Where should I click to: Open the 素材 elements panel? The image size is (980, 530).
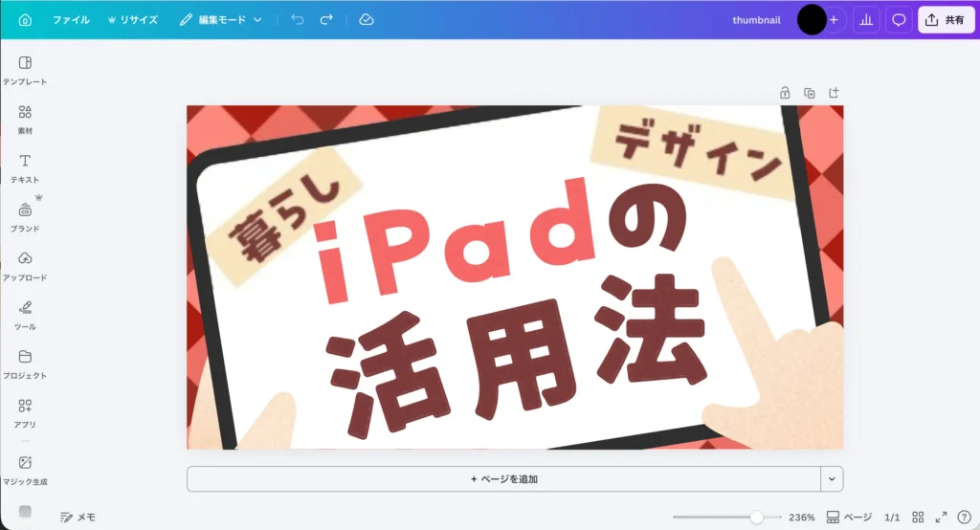click(25, 118)
